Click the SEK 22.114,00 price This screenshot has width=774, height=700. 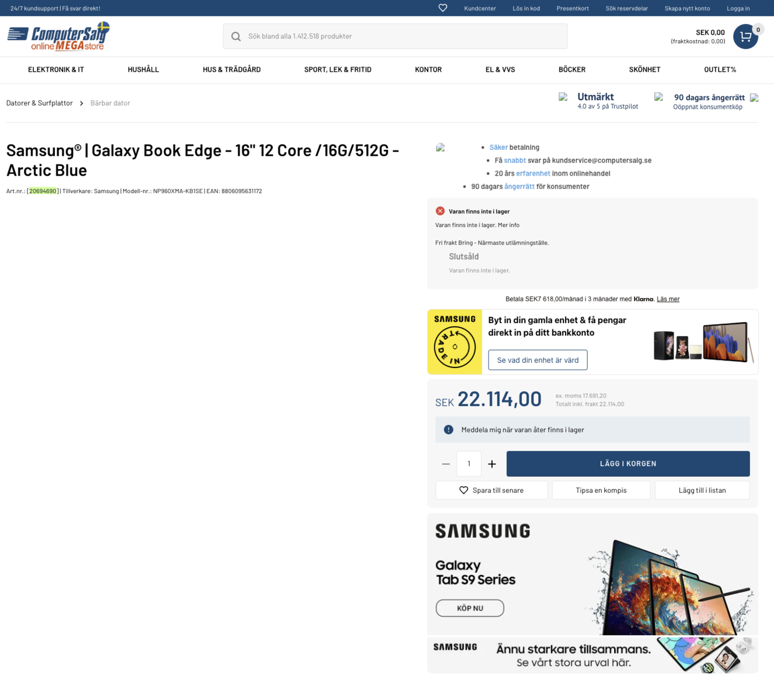pos(489,400)
